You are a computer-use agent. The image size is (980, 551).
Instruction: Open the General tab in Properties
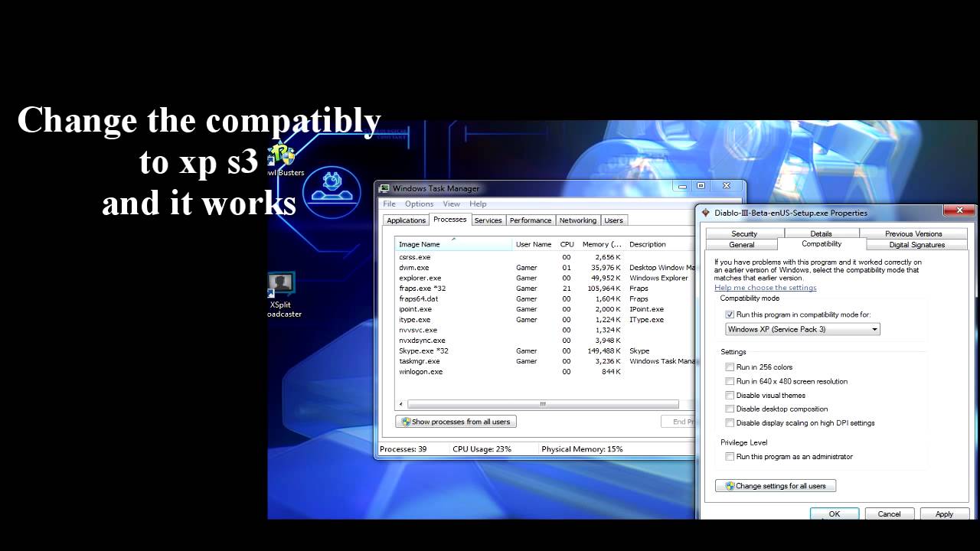coord(741,245)
